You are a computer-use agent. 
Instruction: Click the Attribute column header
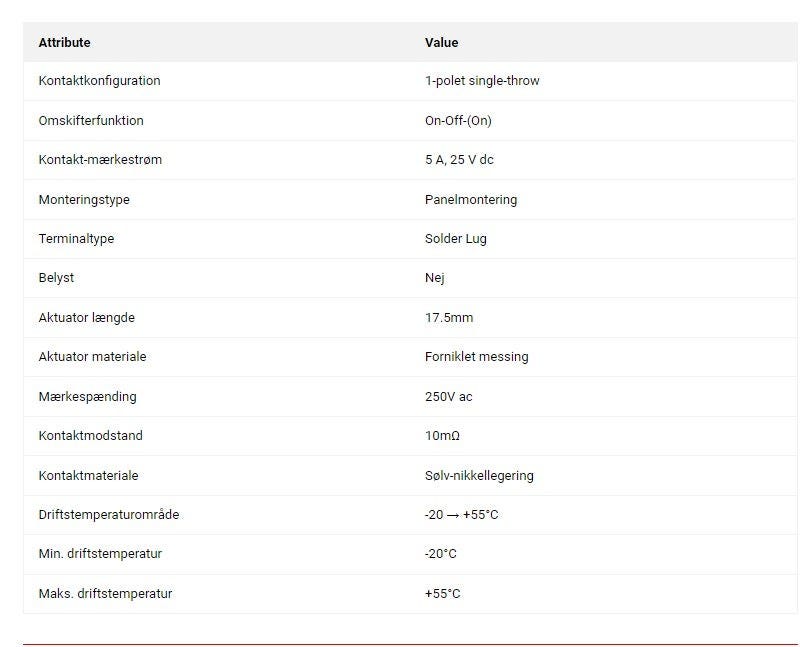pos(64,43)
